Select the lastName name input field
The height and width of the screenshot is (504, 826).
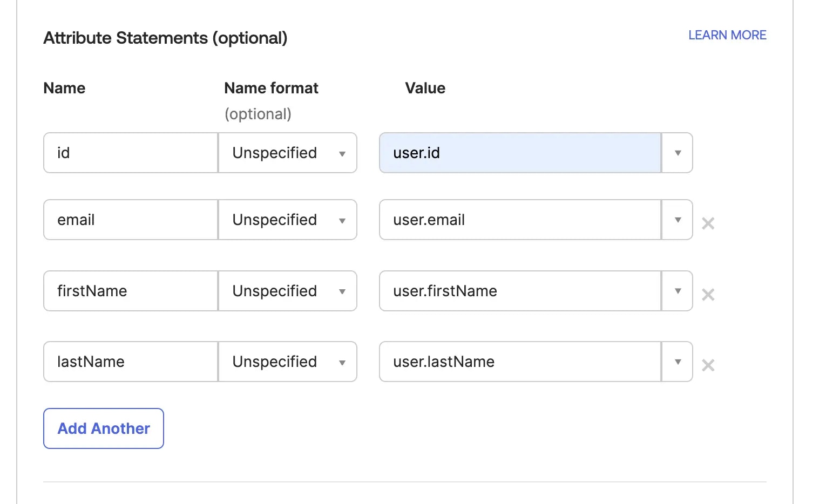(131, 362)
